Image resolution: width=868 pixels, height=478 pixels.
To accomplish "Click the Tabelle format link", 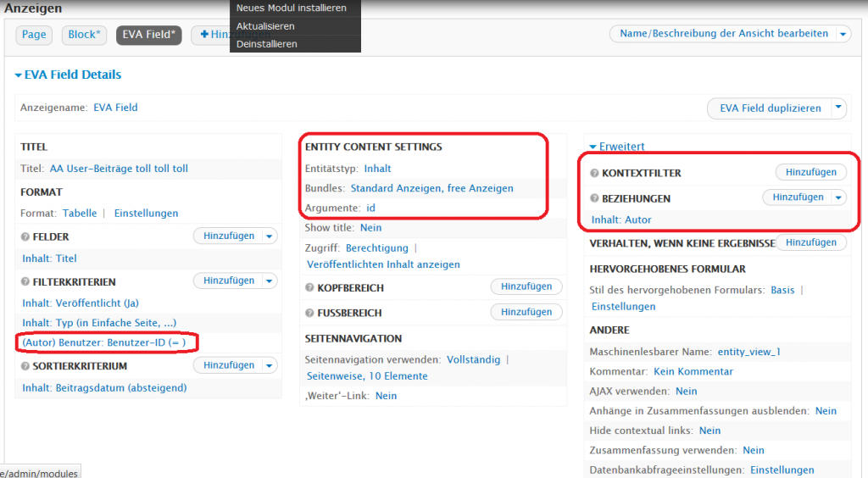I will click(80, 213).
